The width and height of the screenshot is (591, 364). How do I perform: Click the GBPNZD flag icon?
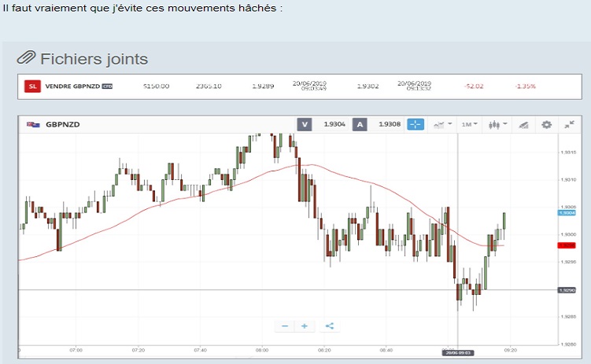[x=32, y=124]
